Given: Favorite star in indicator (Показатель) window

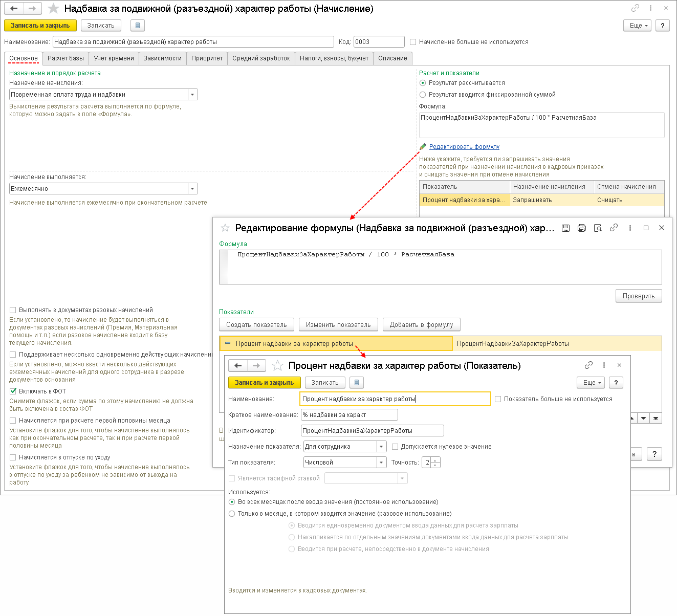Looking at the screenshot, I should coord(277,365).
